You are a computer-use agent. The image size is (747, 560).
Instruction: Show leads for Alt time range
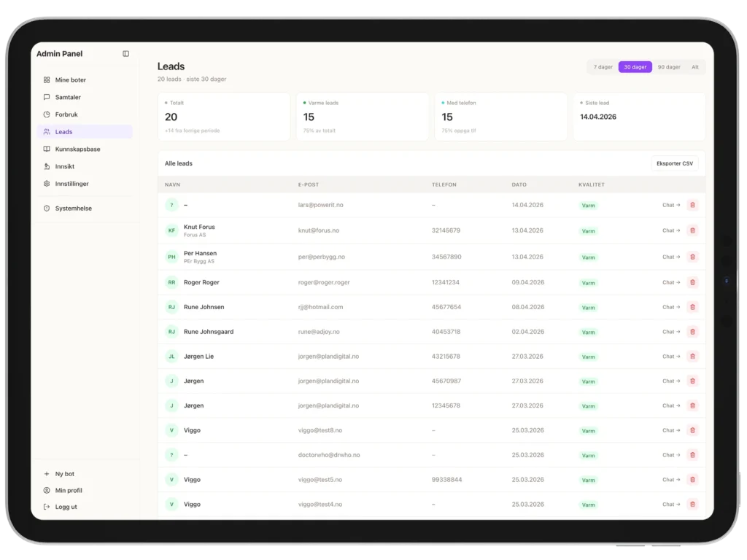(695, 67)
